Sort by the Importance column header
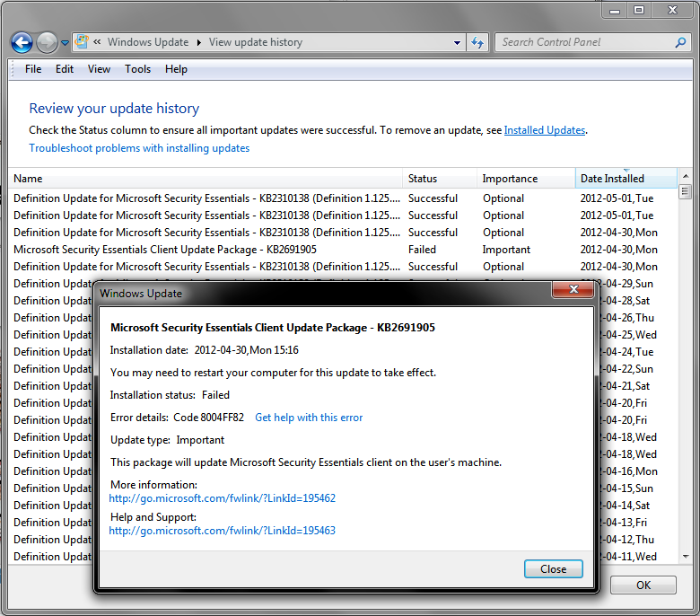Viewport: 700px width, 616px height. pyautogui.click(x=526, y=178)
